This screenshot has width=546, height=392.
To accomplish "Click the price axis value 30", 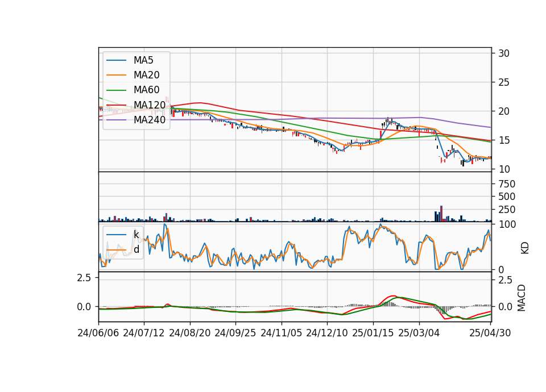I will (x=504, y=53).
